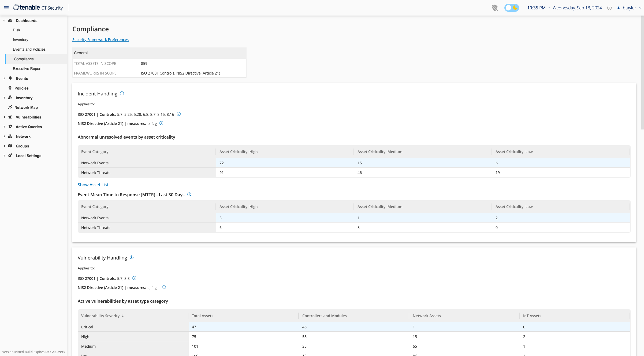
Task: Click the Show Asset List link
Action: (x=93, y=185)
